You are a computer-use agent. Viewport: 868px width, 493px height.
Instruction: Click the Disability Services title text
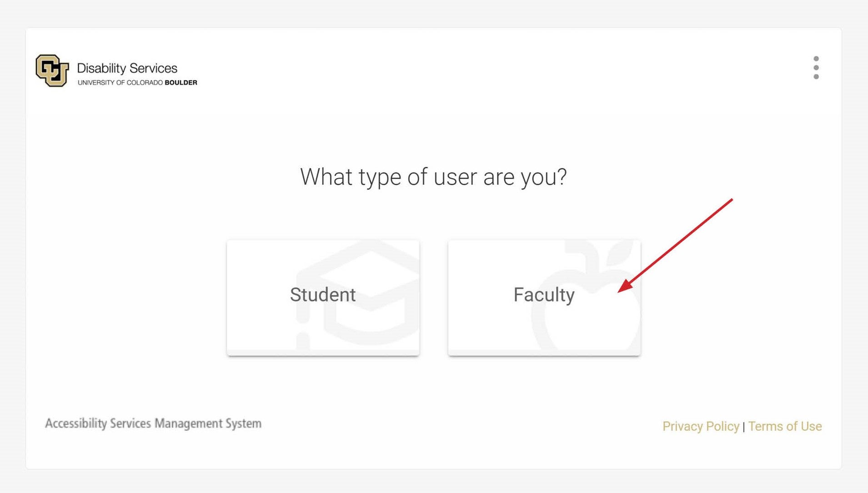pyautogui.click(x=127, y=68)
